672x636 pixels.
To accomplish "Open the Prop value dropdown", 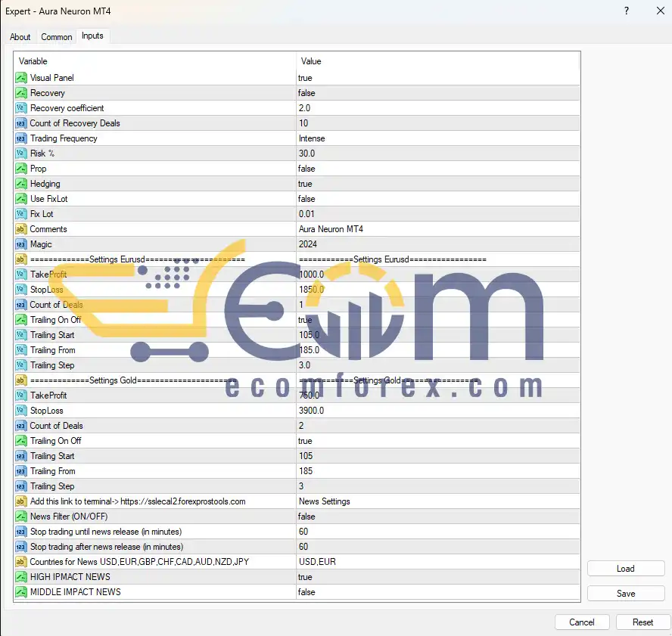I will click(x=437, y=169).
